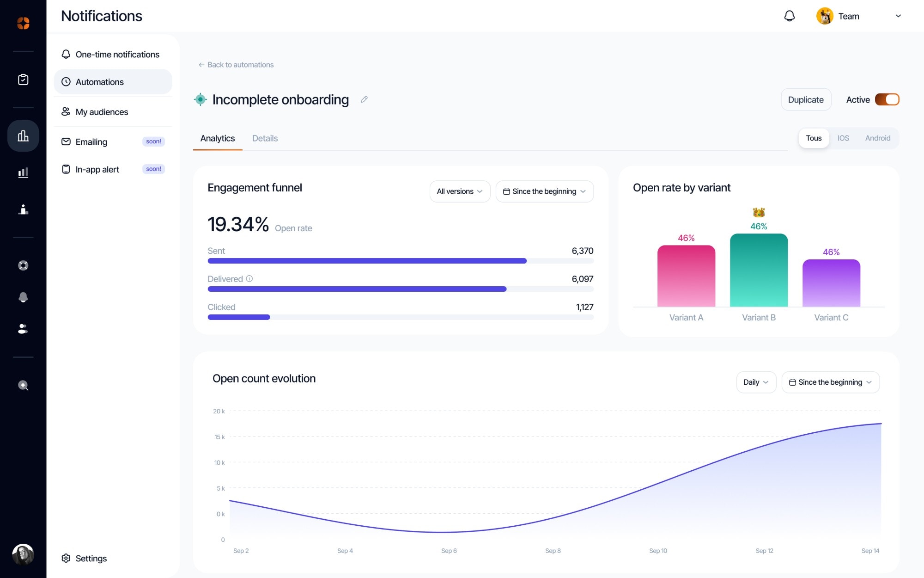
Task: Open My audiences menu item
Action: (x=113, y=112)
